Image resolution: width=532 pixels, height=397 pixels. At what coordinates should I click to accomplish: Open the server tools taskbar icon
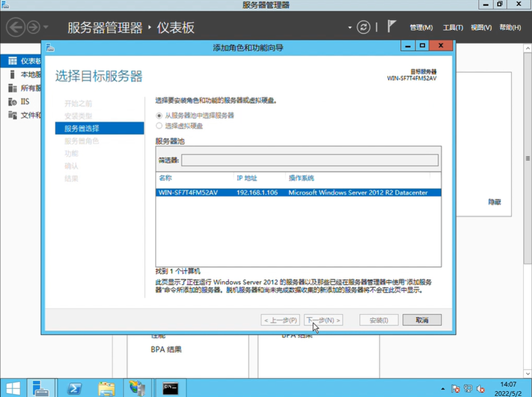[138, 388]
